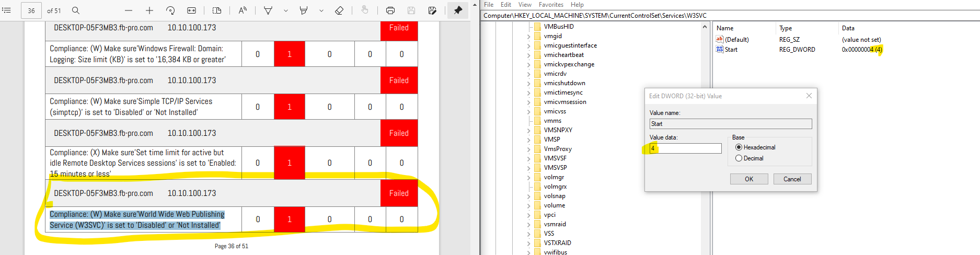The height and width of the screenshot is (255, 980).
Task: Open the Favorites menu
Action: (x=551, y=5)
